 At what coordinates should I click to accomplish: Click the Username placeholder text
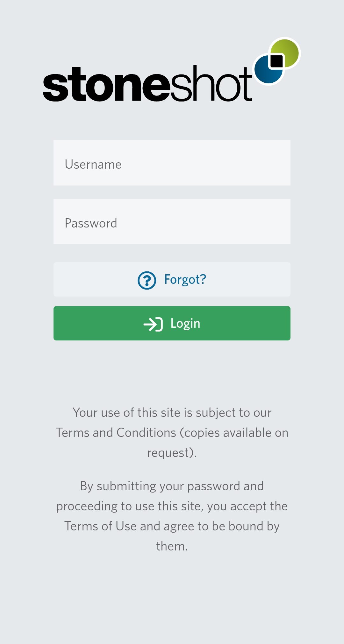coord(93,164)
